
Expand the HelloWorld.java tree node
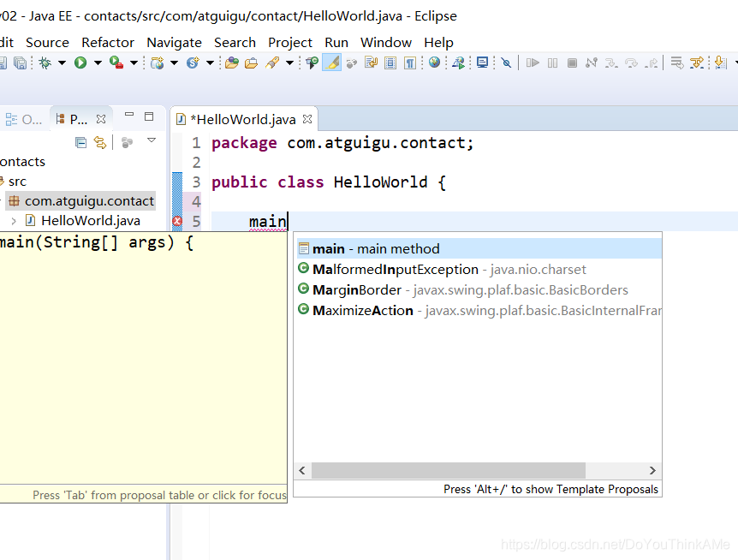[x=14, y=221]
